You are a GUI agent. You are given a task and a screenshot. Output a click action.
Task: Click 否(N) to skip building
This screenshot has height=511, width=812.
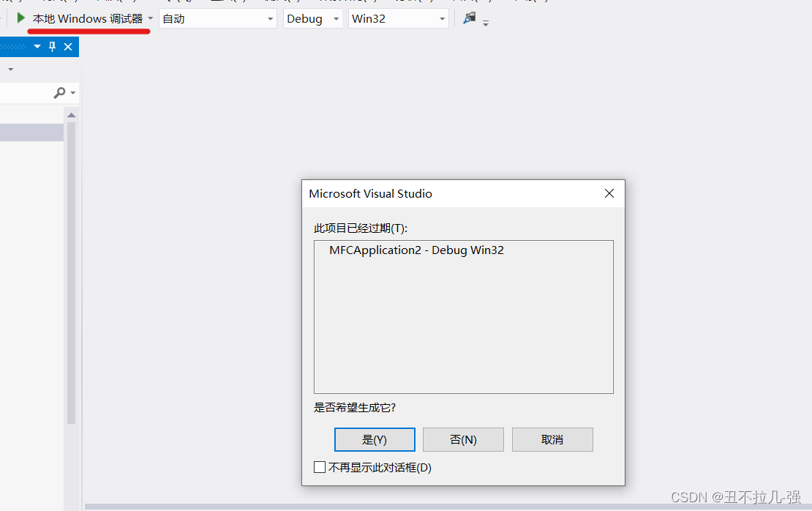click(x=463, y=439)
